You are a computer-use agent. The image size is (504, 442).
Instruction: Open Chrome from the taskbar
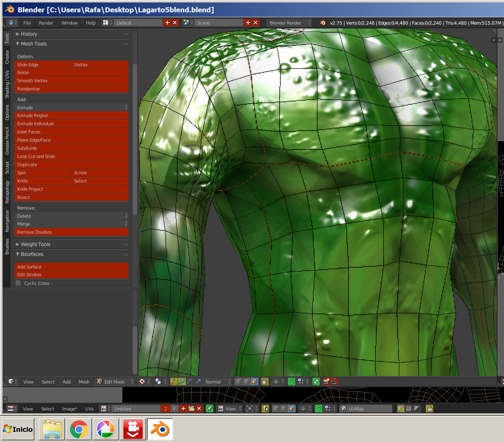point(79,429)
